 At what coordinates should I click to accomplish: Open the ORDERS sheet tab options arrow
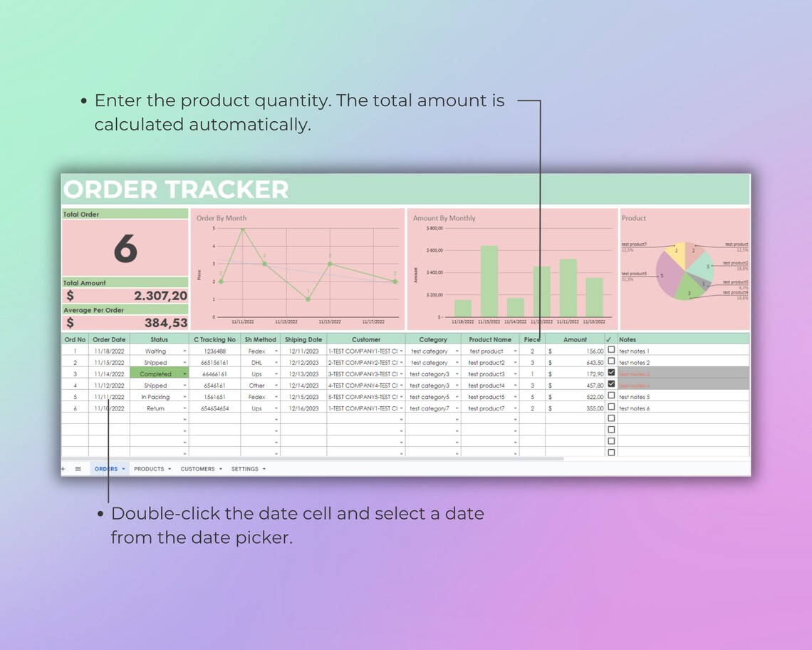(x=123, y=469)
